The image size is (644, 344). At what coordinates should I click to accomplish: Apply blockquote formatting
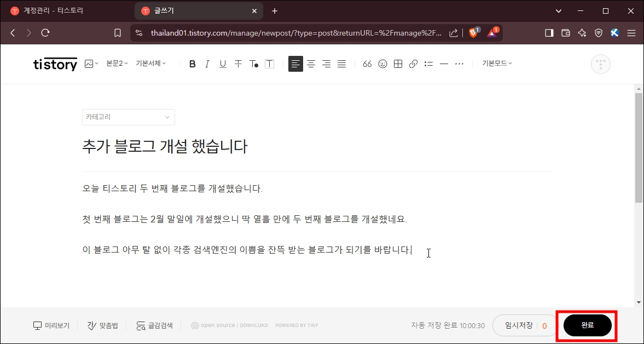[x=367, y=64]
